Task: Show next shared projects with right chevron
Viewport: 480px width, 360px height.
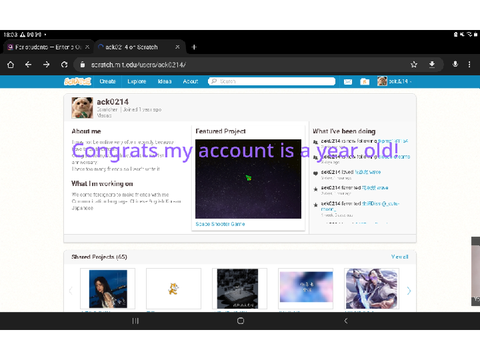Action: pyautogui.click(x=409, y=291)
